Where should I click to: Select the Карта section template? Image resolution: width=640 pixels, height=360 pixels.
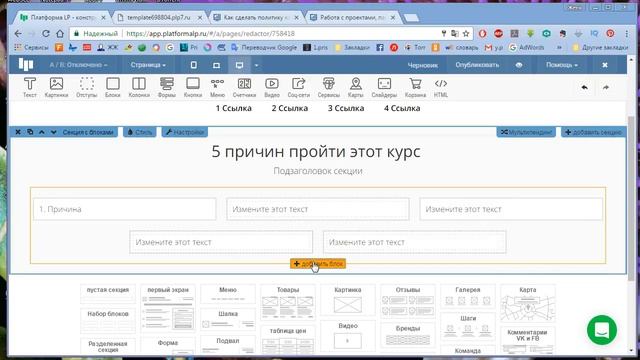pyautogui.click(x=528, y=303)
